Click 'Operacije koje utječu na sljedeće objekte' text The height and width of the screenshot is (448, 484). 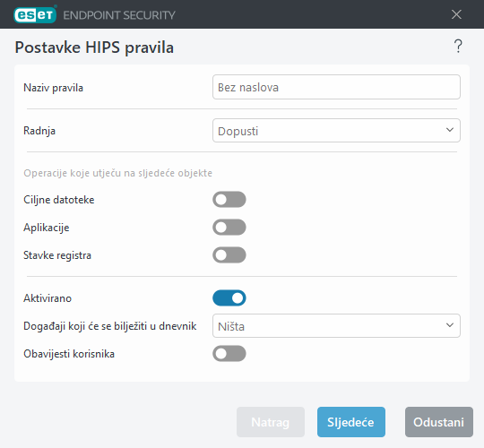[x=118, y=173]
